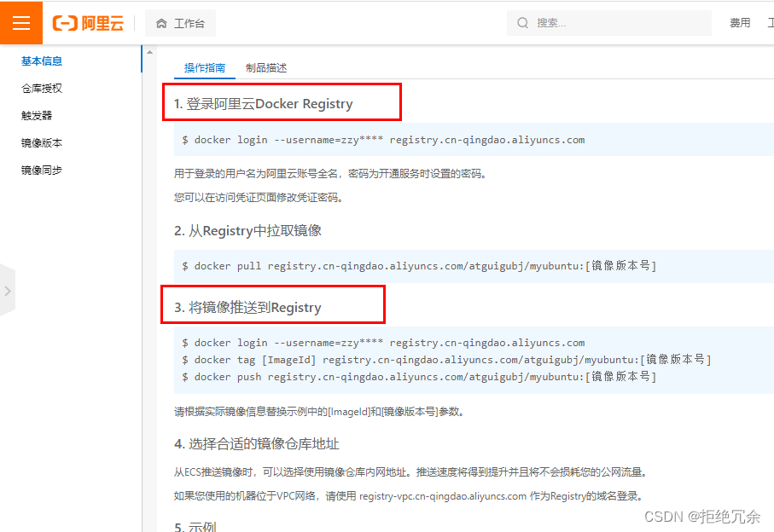Screen dimensions: 774x532
Task: Click heading 5. 示例
Action: pyautogui.click(x=195, y=526)
